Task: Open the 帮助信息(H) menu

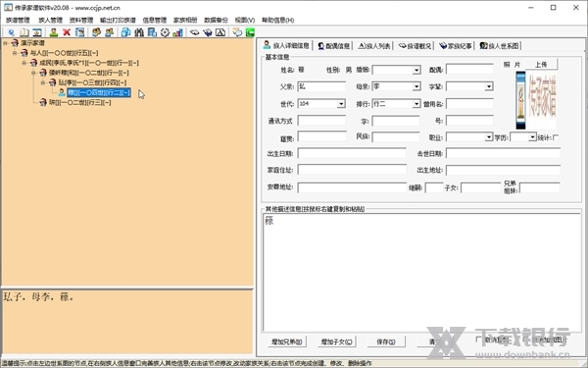Action: click(278, 21)
